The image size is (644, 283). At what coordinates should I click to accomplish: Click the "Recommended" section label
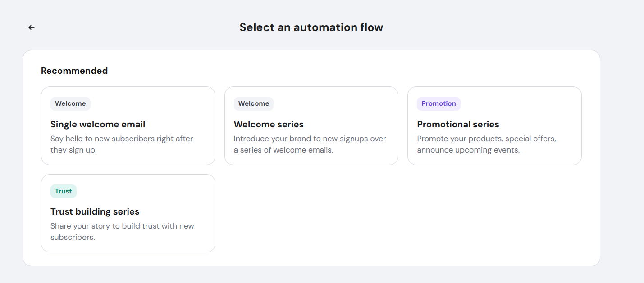[74, 71]
